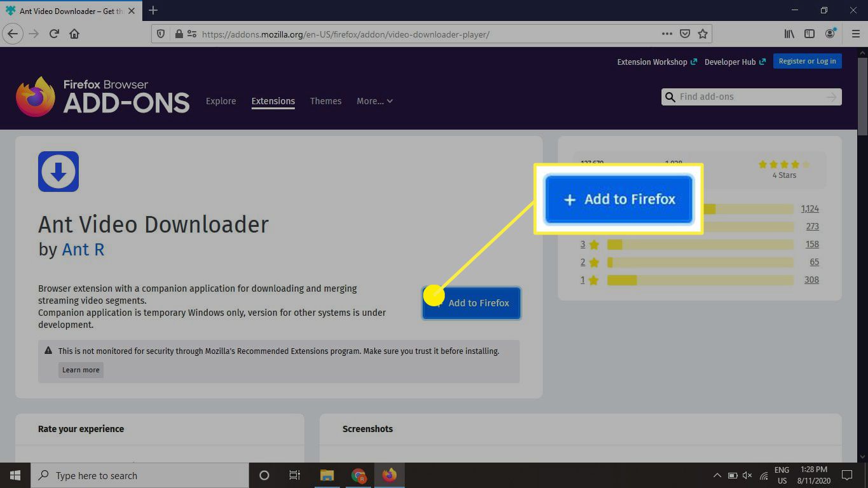This screenshot has height=488, width=868.
Task: Bookmark this page with the star icon
Action: pos(703,34)
